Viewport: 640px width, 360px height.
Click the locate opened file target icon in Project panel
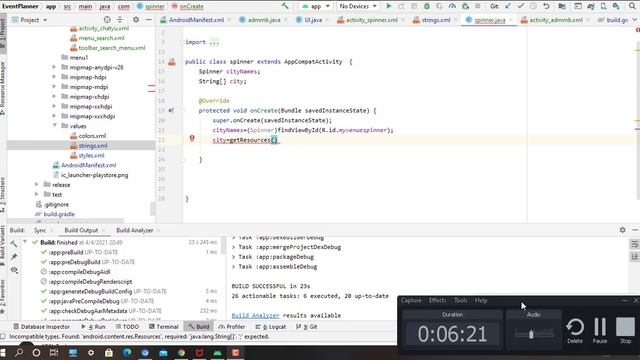(107, 20)
